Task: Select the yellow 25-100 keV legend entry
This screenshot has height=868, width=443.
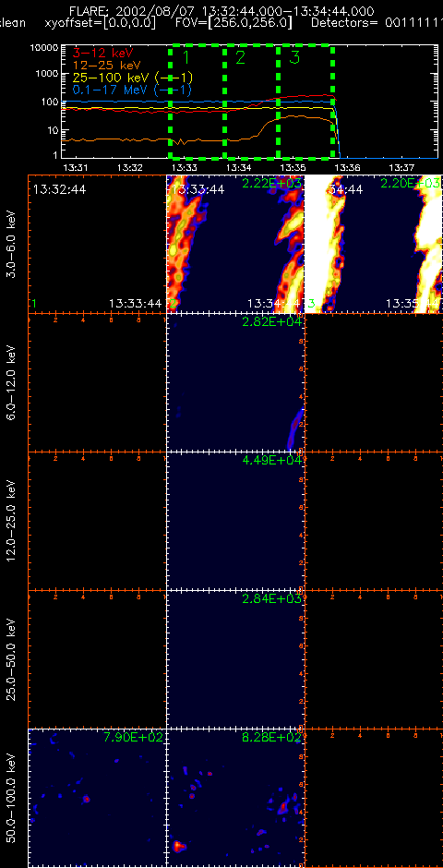Action: [x=133, y=78]
